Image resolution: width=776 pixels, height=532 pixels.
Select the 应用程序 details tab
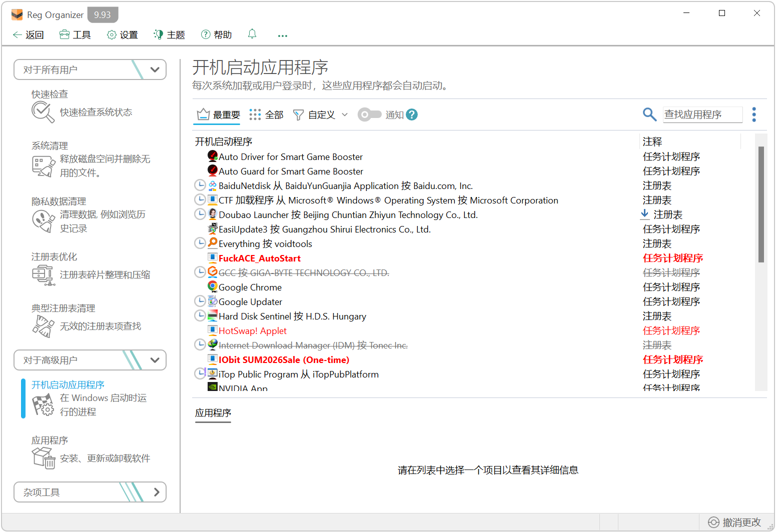pos(213,413)
